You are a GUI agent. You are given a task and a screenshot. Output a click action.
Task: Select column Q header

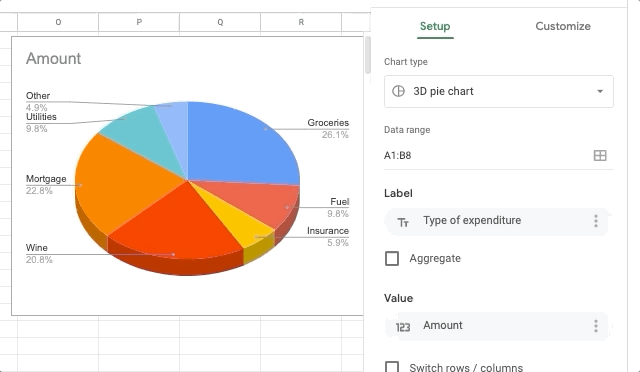coord(220,22)
